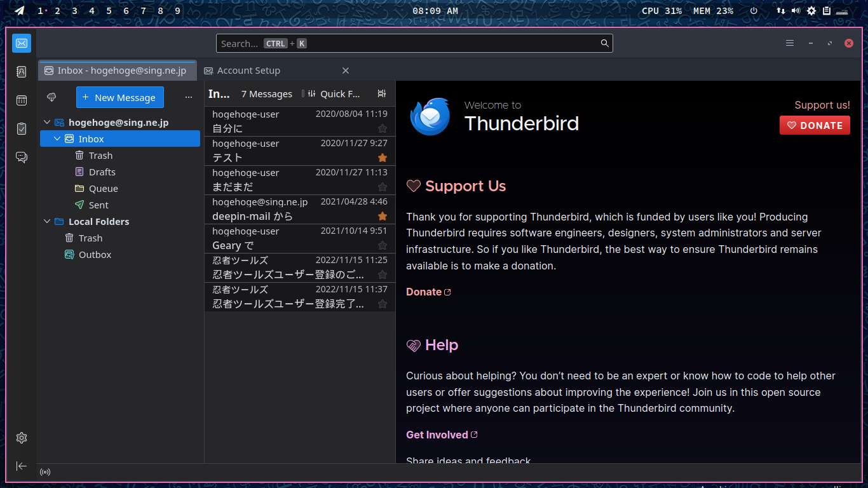This screenshot has width=868, height=488.
Task: Open the message with subject テスト
Action: pos(300,151)
